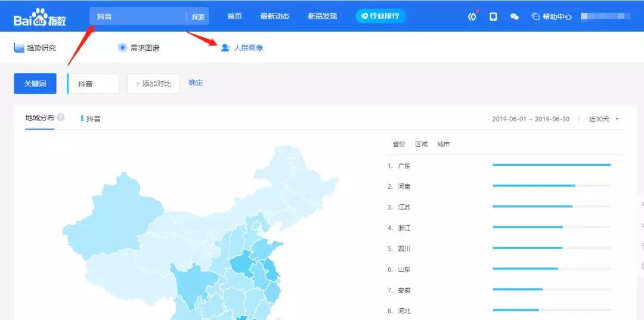This screenshot has height=320, width=644.
Task: Click the 确定 confirm link
Action: click(196, 83)
